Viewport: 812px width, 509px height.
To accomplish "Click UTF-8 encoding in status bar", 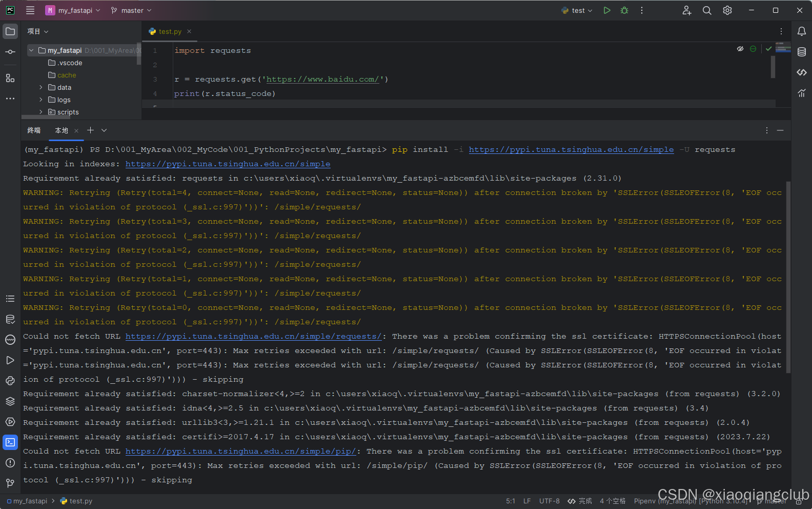I will click(550, 501).
